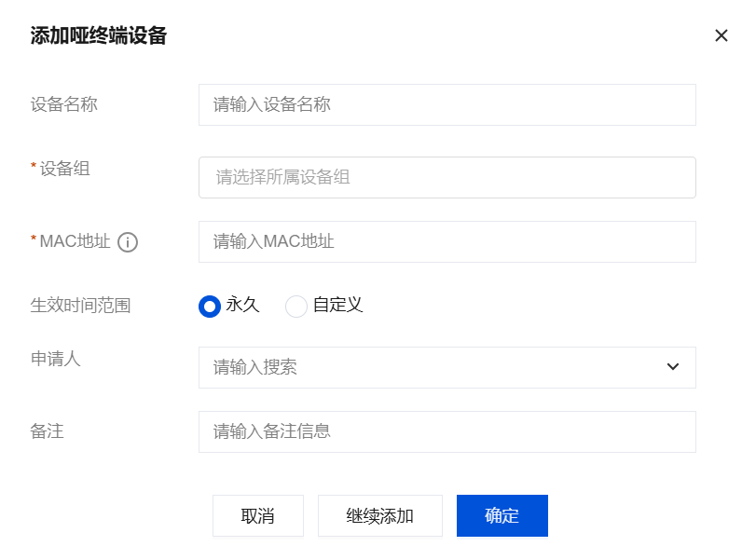Expand the 申请人 dropdown chevron arrow
Screen dimensions: 742x560
(672, 366)
